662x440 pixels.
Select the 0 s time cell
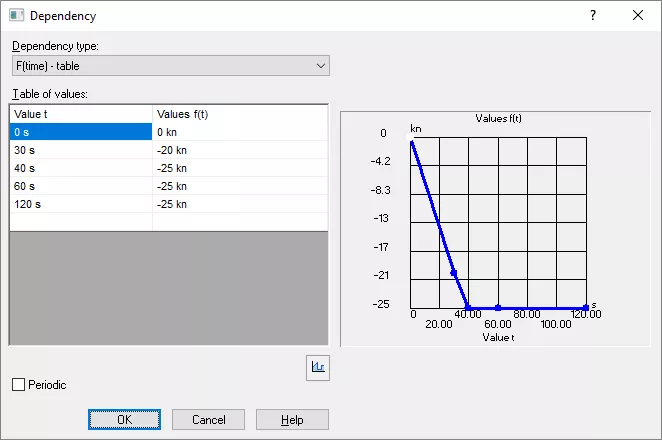pos(80,132)
